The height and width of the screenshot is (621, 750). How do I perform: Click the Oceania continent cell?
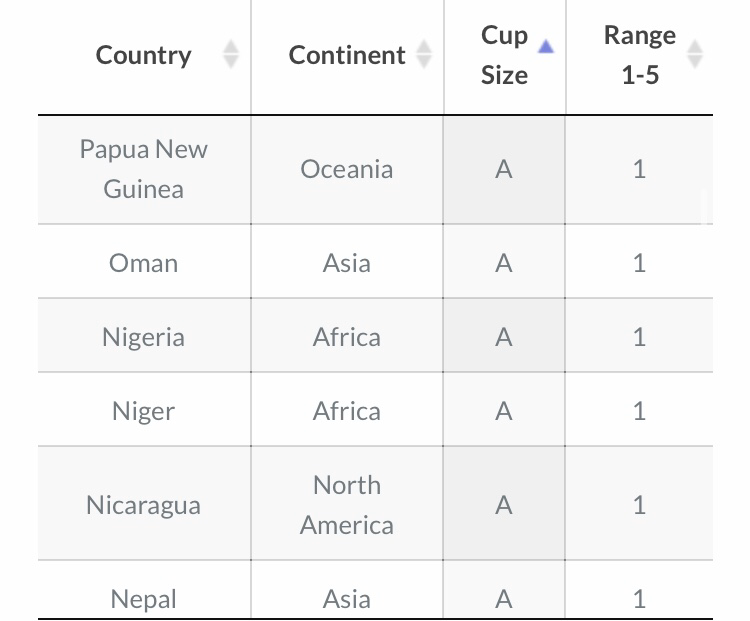pos(347,169)
